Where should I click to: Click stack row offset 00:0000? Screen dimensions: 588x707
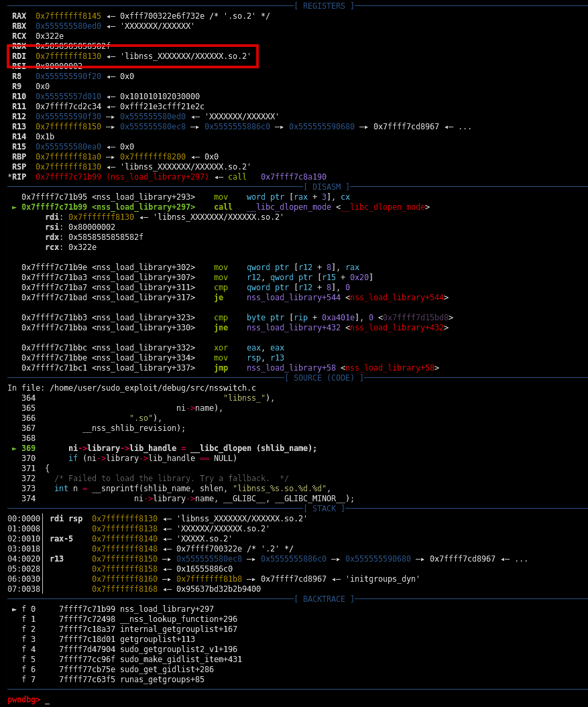click(x=24, y=519)
